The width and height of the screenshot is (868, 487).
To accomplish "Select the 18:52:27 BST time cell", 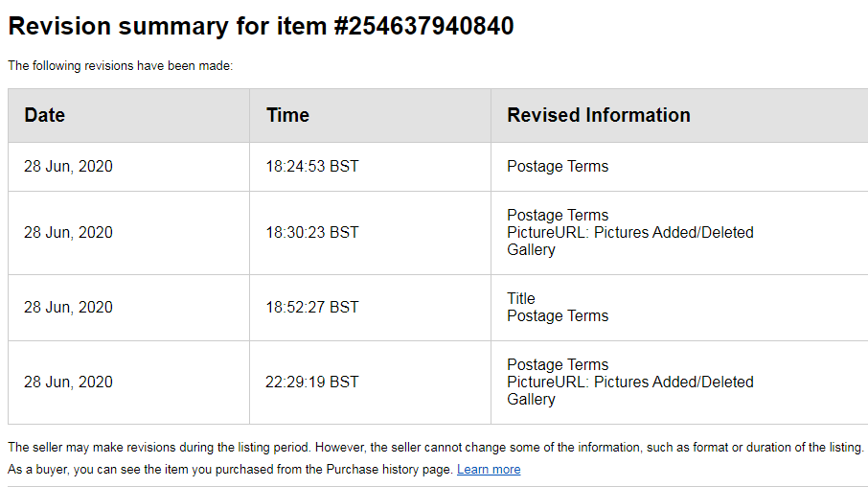I will pyautogui.click(x=312, y=308).
